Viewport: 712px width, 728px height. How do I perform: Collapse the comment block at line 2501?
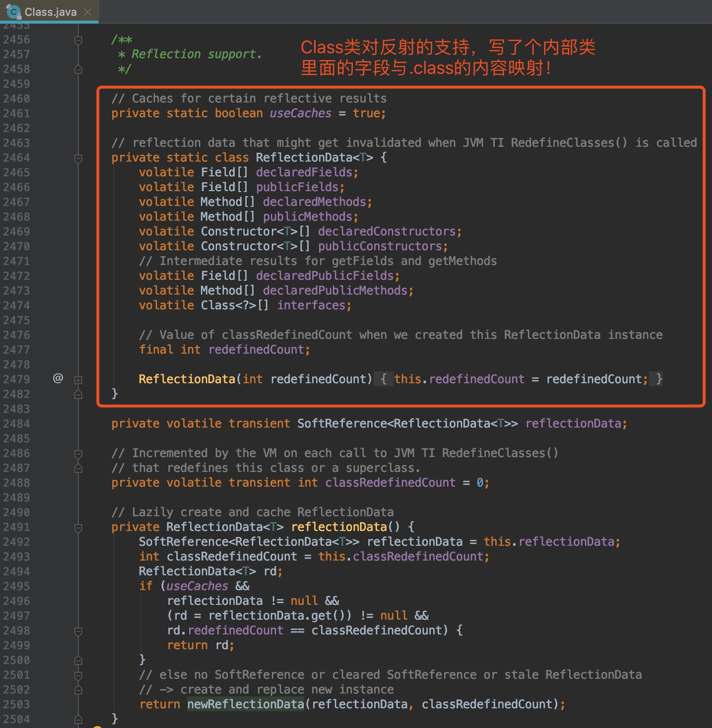78,675
